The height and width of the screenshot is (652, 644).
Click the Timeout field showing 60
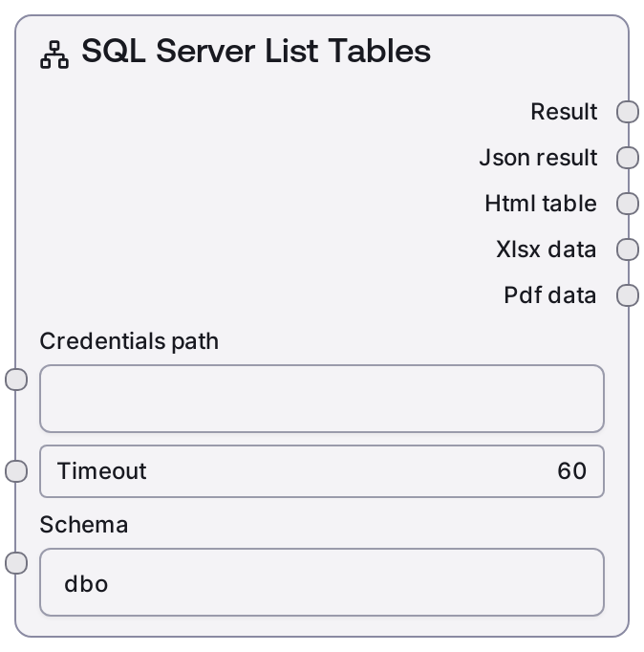(321, 471)
